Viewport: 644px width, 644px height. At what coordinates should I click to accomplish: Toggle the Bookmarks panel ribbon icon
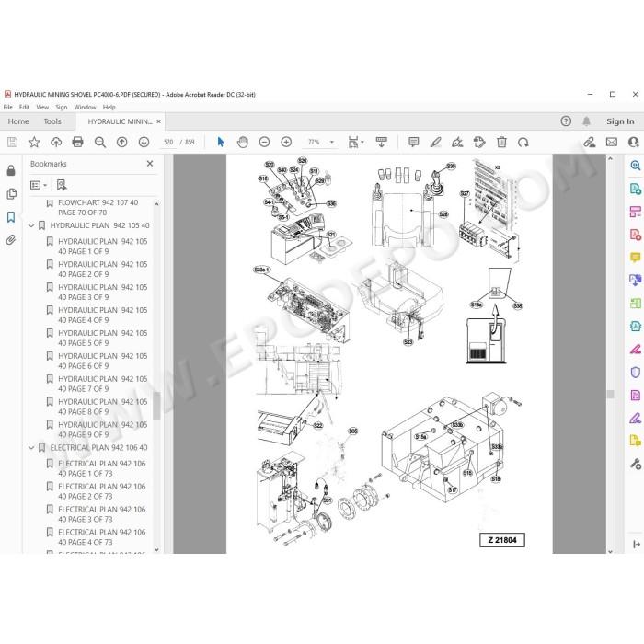point(11,217)
